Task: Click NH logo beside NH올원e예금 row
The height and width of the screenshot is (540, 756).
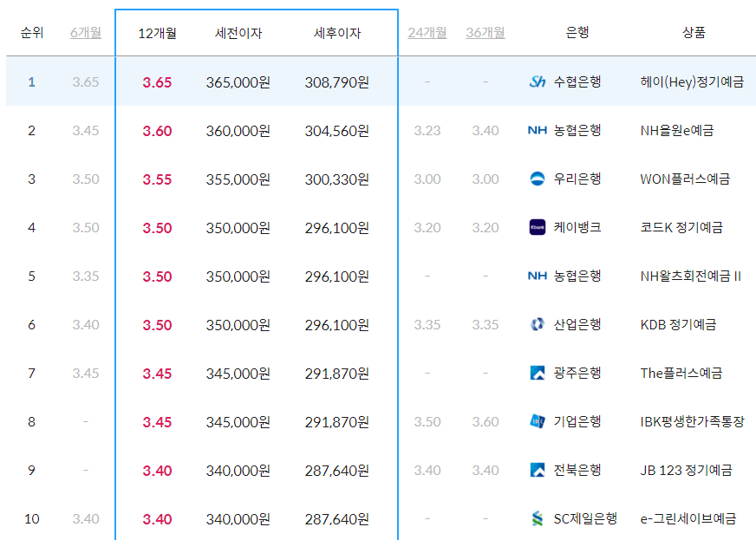Action: [x=538, y=130]
